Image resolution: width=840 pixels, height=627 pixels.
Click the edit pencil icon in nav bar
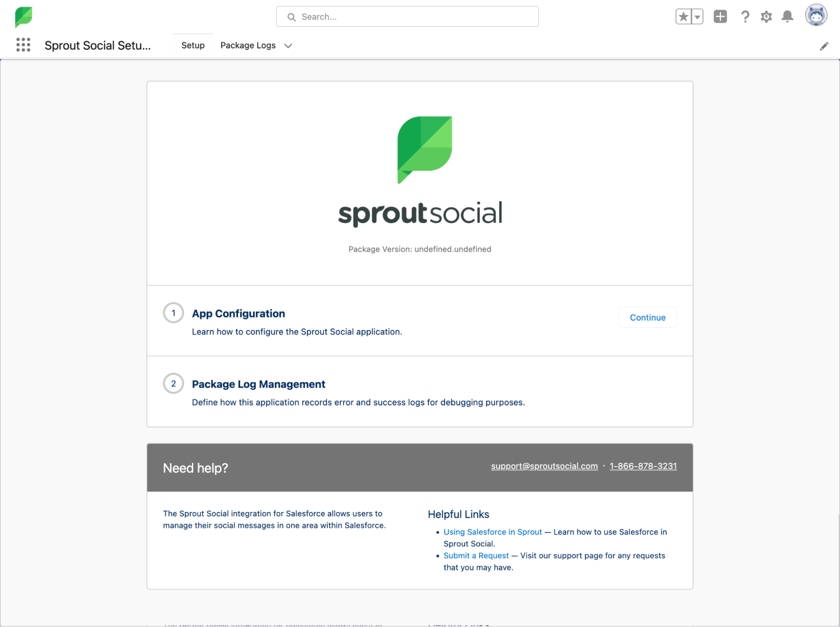point(824,46)
